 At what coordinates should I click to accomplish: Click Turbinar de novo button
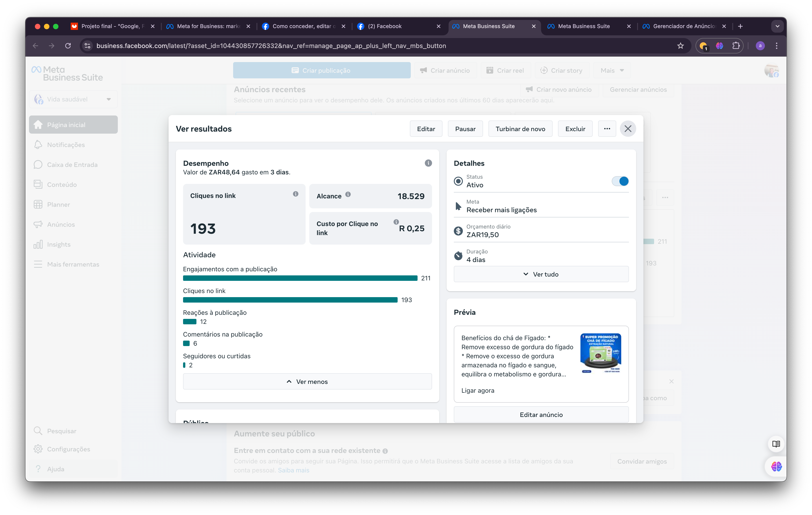click(520, 129)
